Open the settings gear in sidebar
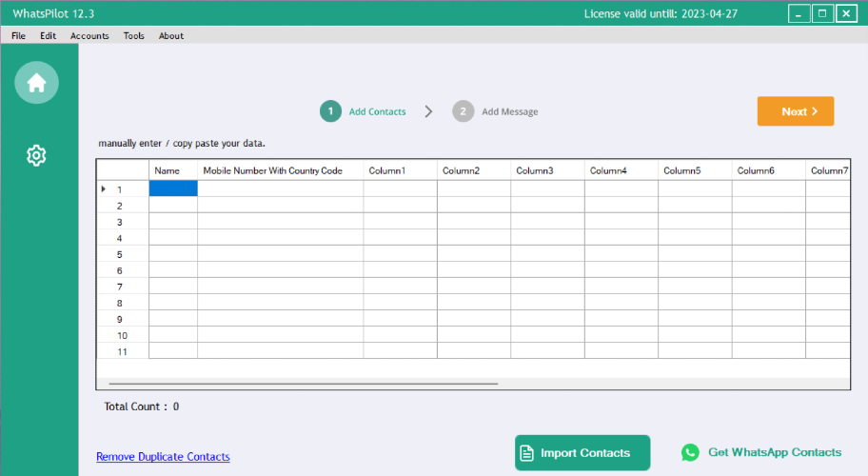The height and width of the screenshot is (476, 868). (x=36, y=155)
